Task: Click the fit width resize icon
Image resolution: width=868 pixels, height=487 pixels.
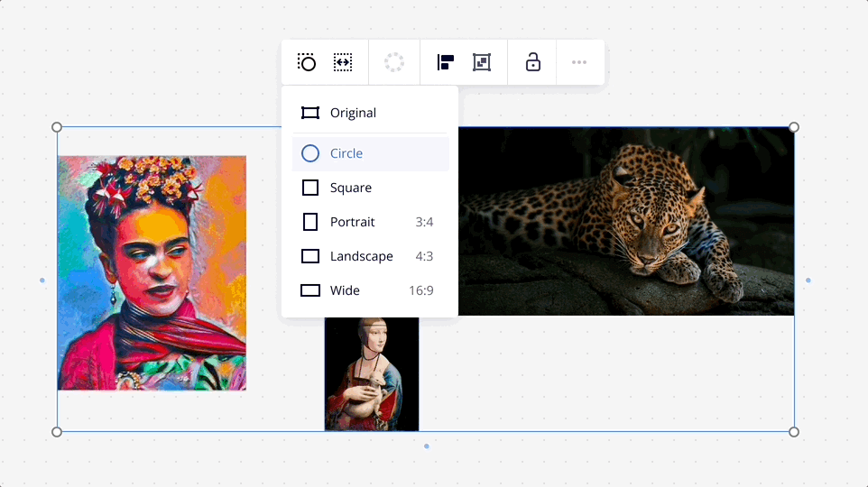Action: (343, 62)
